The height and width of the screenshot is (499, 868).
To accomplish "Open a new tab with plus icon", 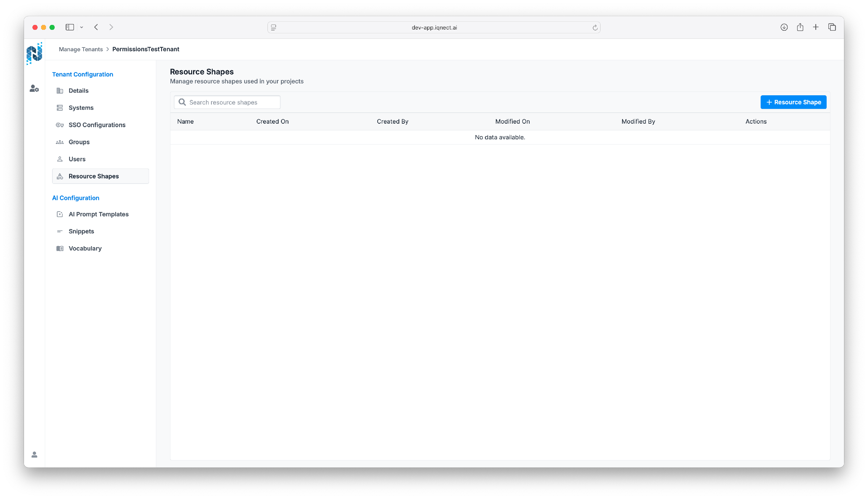I will [x=816, y=27].
